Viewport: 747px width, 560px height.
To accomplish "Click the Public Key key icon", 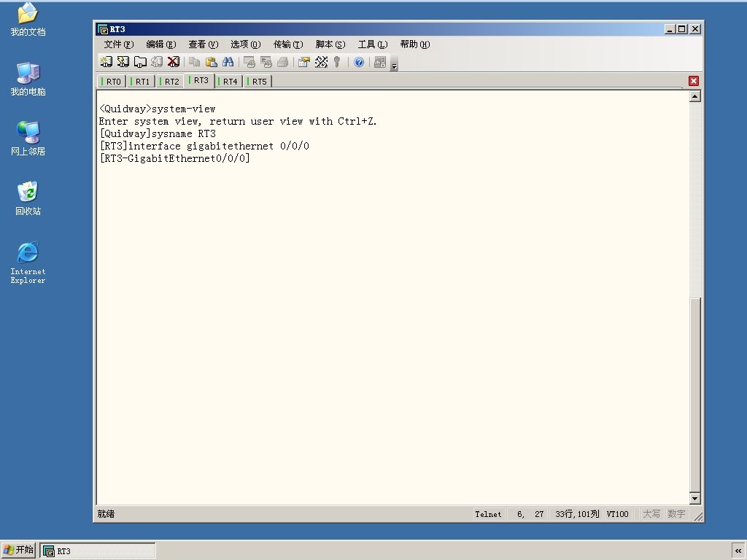I will tap(337, 62).
